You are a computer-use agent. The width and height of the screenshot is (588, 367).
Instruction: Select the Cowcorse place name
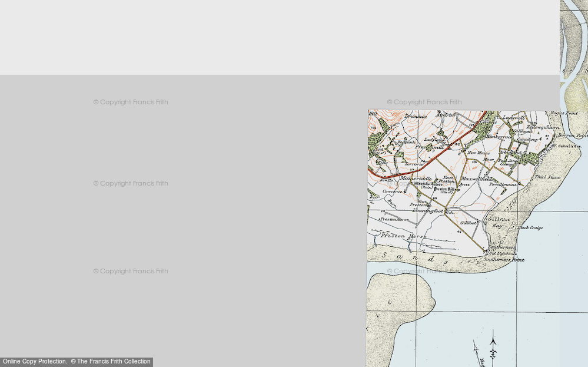[x=392, y=191]
